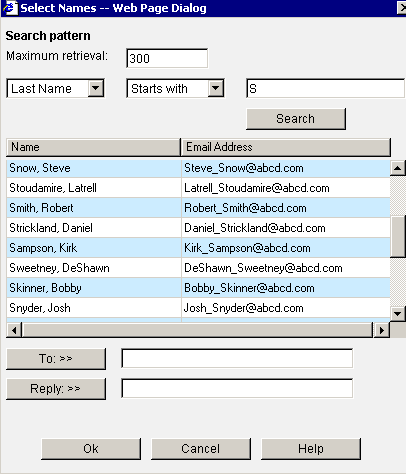The width and height of the screenshot is (406, 474).
Task: Click email Daniel_Strickland@abcd.com
Action: coord(255,228)
